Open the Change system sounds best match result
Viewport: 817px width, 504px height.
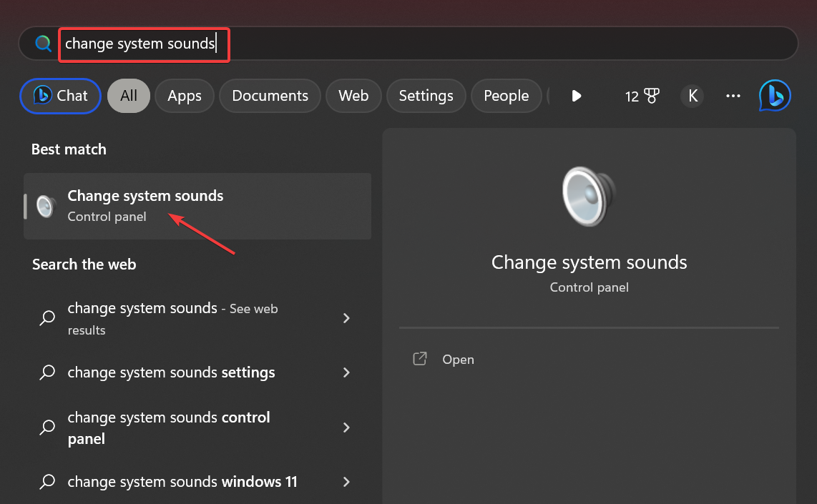[x=197, y=206]
